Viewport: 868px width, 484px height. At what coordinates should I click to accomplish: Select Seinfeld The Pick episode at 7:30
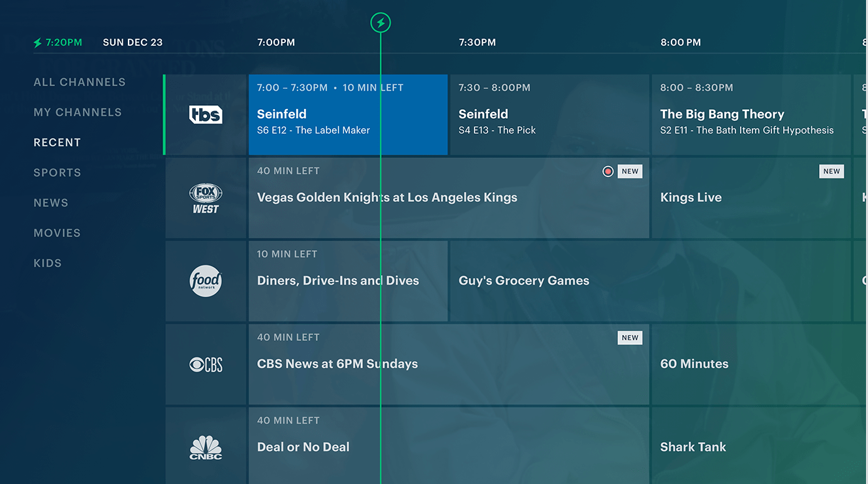550,115
